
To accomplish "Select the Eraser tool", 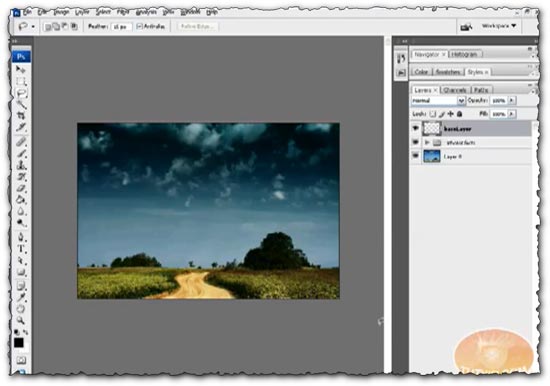I will 21,188.
